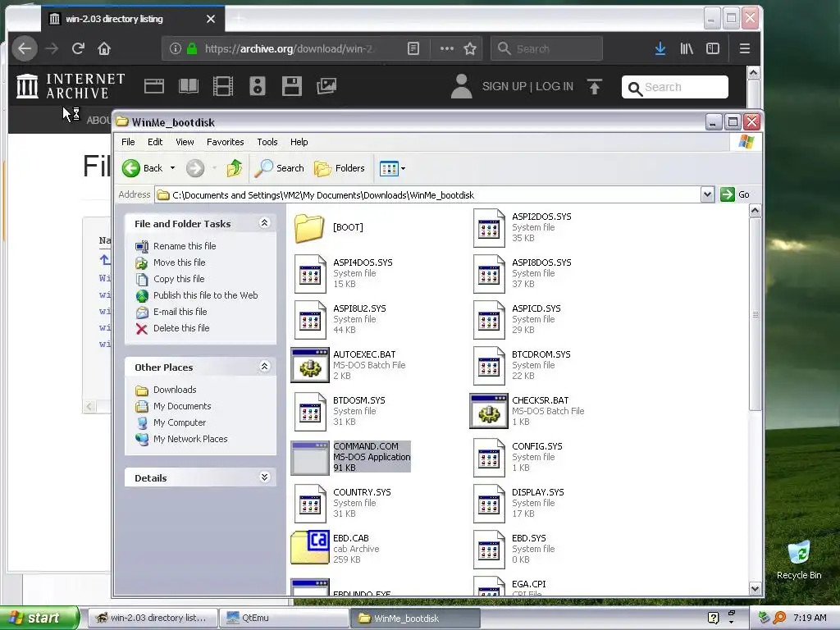Open the Firefox hamburger menu
Screen dimensions: 840x630
tap(744, 48)
